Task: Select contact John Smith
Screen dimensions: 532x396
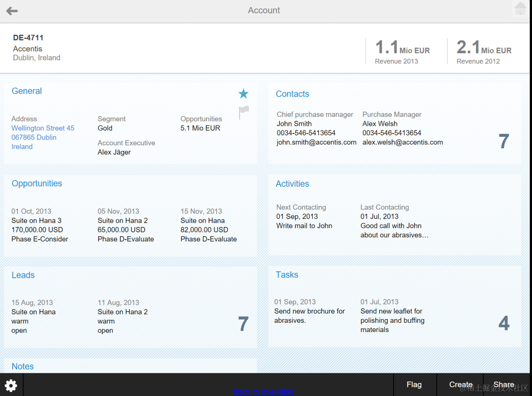Action: [x=294, y=123]
